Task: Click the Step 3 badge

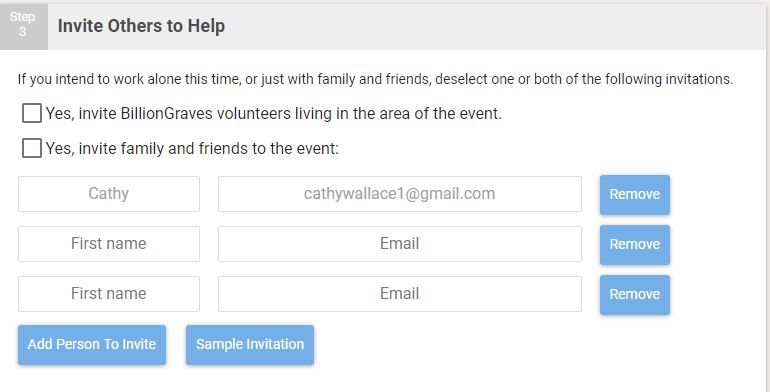Action: (23, 25)
